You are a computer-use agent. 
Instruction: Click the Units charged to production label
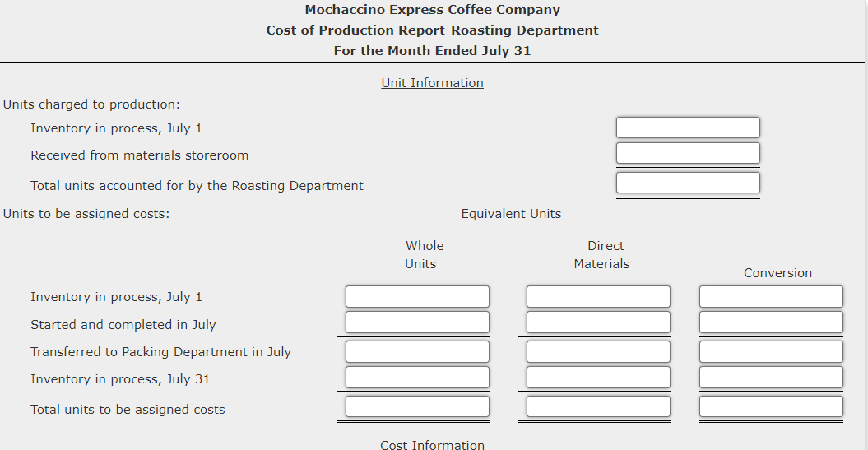(x=91, y=104)
